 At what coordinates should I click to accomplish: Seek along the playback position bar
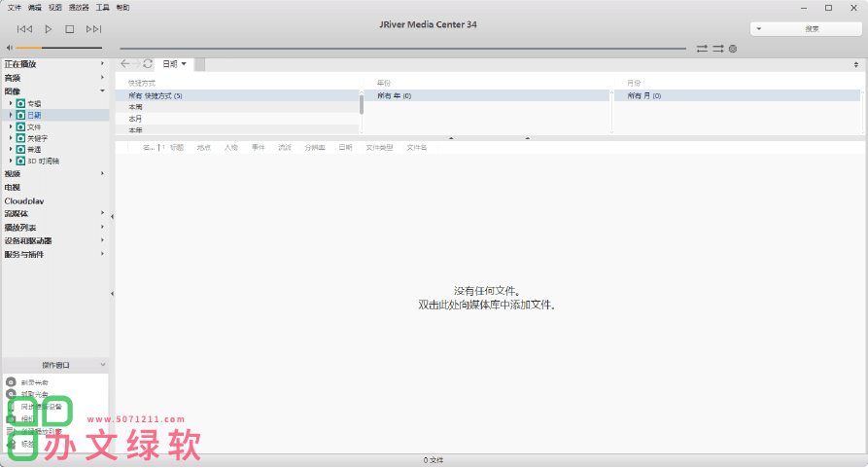pos(403,49)
